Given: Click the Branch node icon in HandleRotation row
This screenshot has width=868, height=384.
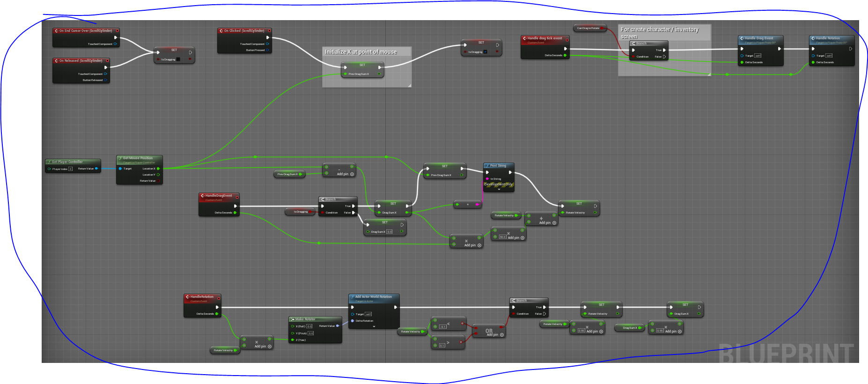Looking at the screenshot, I should click(x=514, y=301).
